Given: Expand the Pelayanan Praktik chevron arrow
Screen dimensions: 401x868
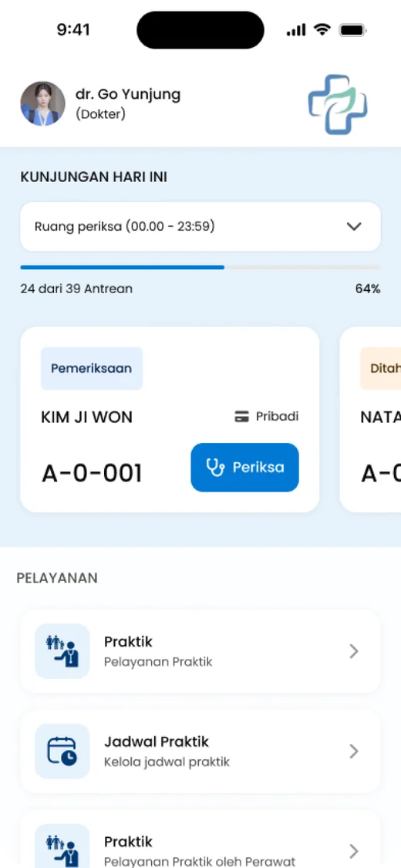Looking at the screenshot, I should pos(354,651).
